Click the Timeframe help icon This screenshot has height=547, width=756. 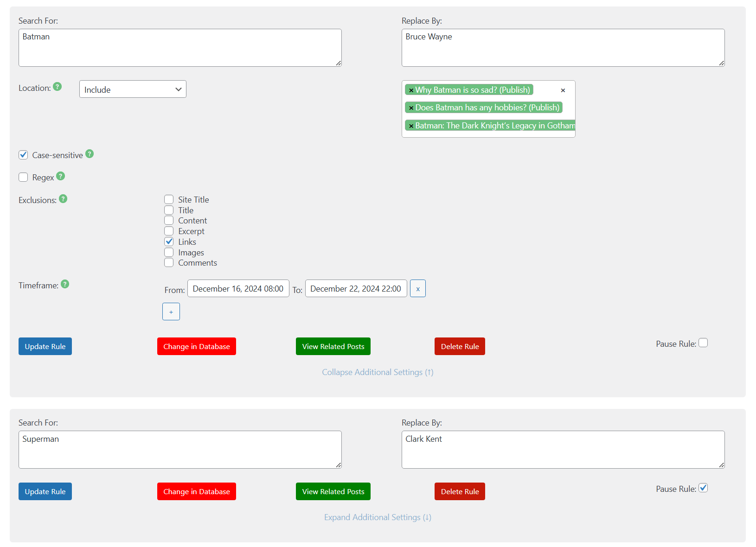tap(65, 284)
